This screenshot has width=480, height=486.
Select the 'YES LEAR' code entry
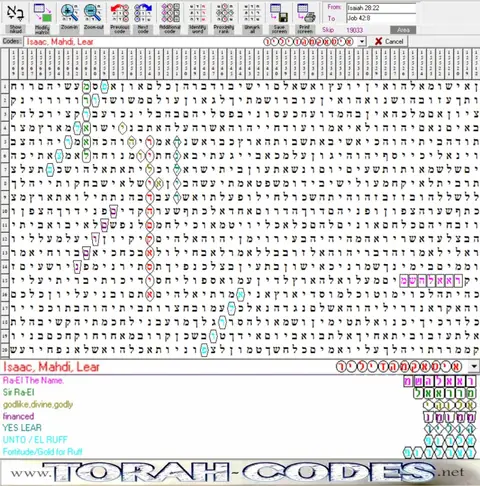(22, 428)
